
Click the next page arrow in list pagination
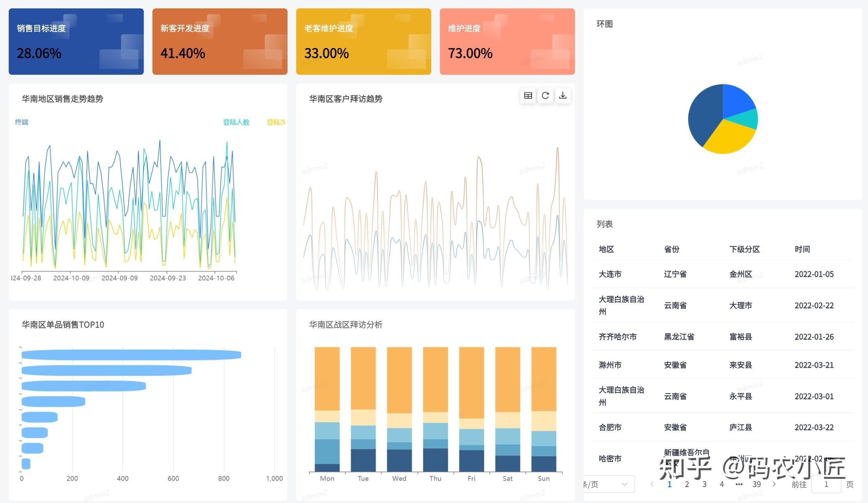tap(775, 484)
